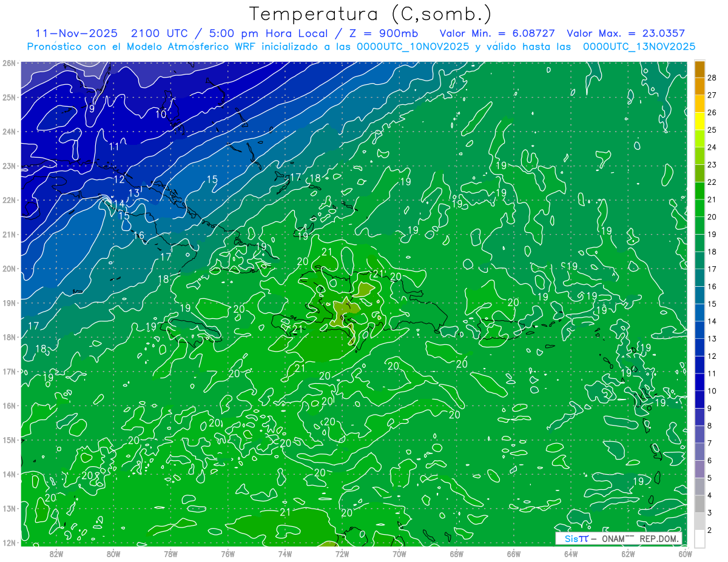Click the latitude axis label "26N"
Viewport: 728px width, 562px height.
pos(9,63)
